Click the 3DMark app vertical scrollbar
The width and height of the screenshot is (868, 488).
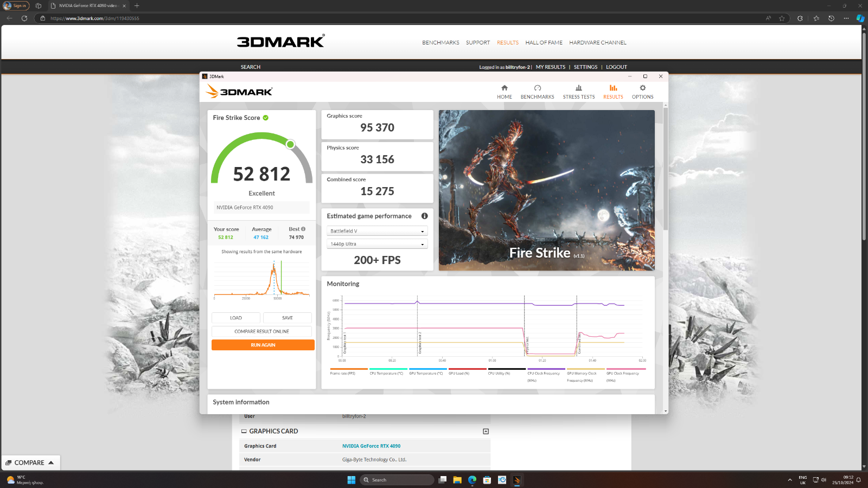[x=665, y=168]
